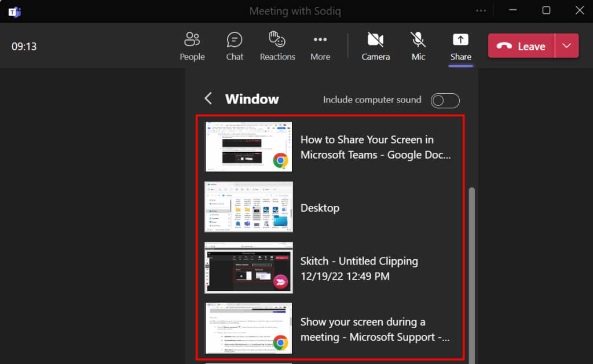The image size is (593, 364).
Task: Click 'Desktop' window label
Action: point(320,208)
